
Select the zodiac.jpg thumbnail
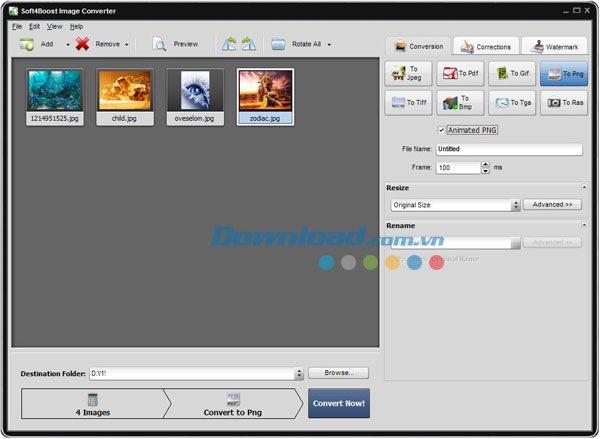point(266,97)
